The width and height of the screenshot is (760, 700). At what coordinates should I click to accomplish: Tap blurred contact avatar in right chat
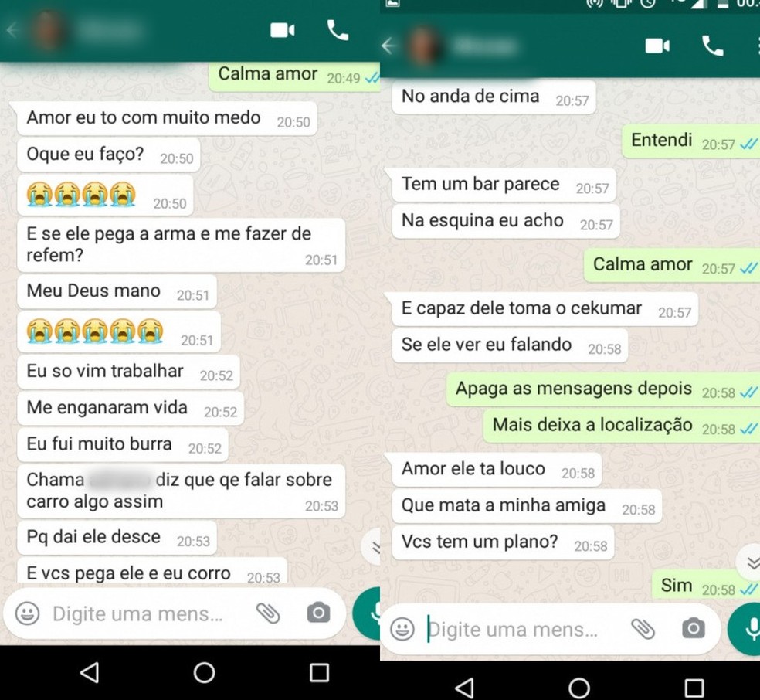pos(424,46)
